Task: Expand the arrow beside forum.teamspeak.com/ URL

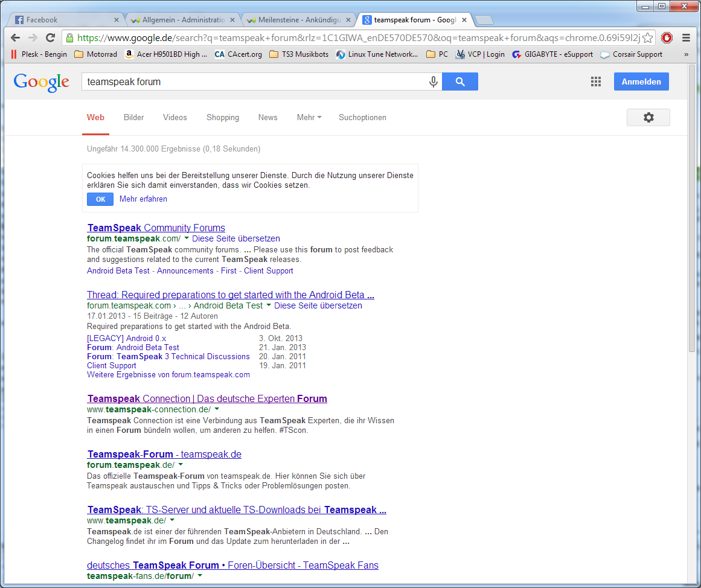Action: 187,238
